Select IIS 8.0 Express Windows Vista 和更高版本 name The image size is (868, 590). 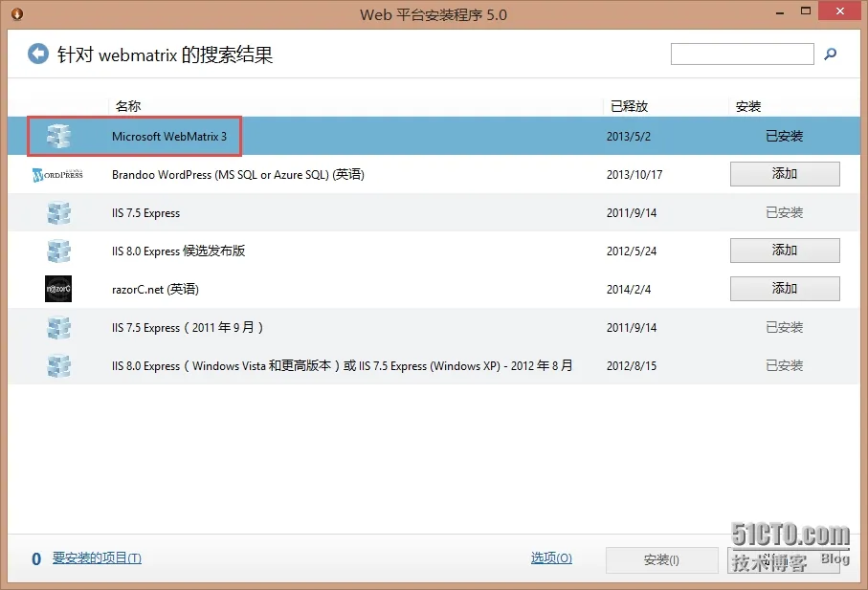point(342,365)
